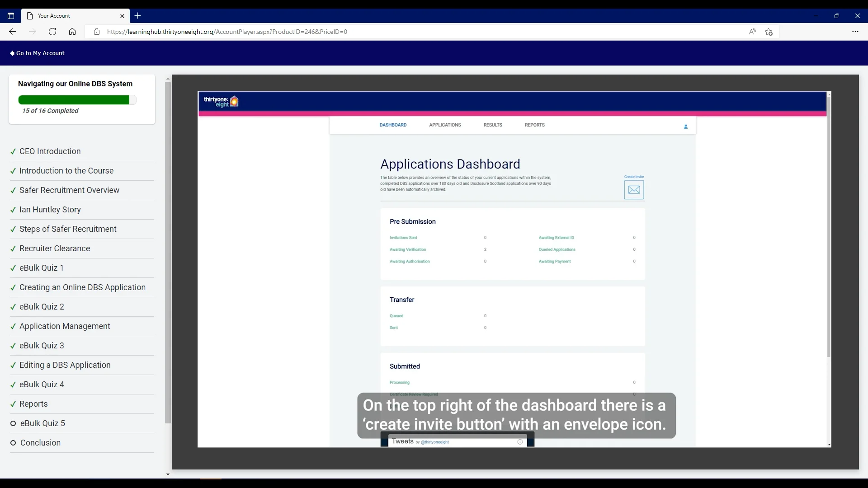Viewport: 868px width, 488px height.
Task: Click the thirtyone:eight logo
Action: point(221,102)
